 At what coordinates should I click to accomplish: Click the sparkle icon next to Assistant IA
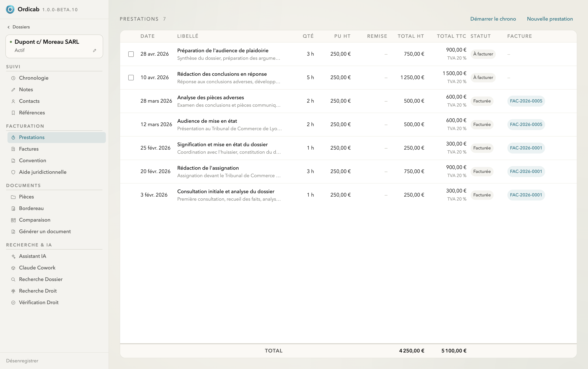click(x=13, y=256)
